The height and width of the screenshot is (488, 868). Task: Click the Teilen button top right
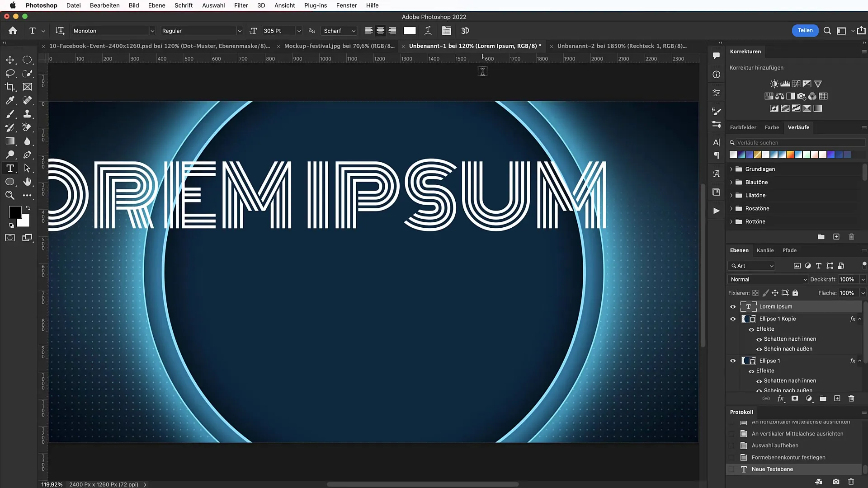click(805, 30)
